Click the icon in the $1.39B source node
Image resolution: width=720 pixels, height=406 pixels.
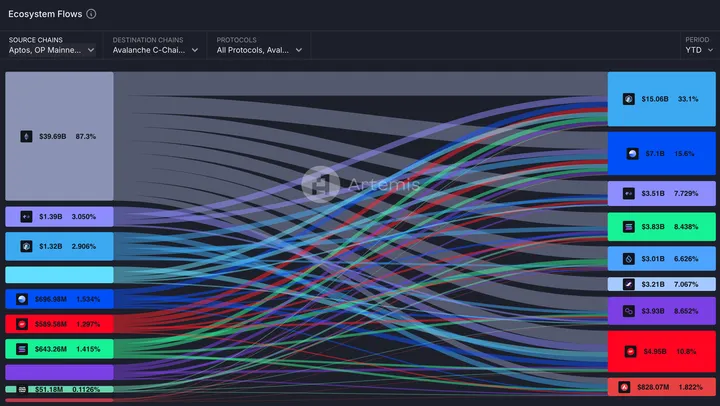(27, 217)
